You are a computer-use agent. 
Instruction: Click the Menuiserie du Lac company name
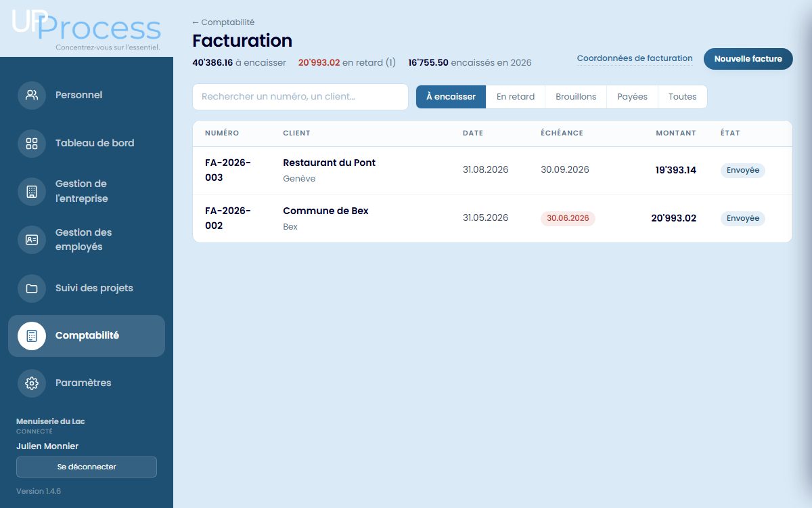[51, 421]
